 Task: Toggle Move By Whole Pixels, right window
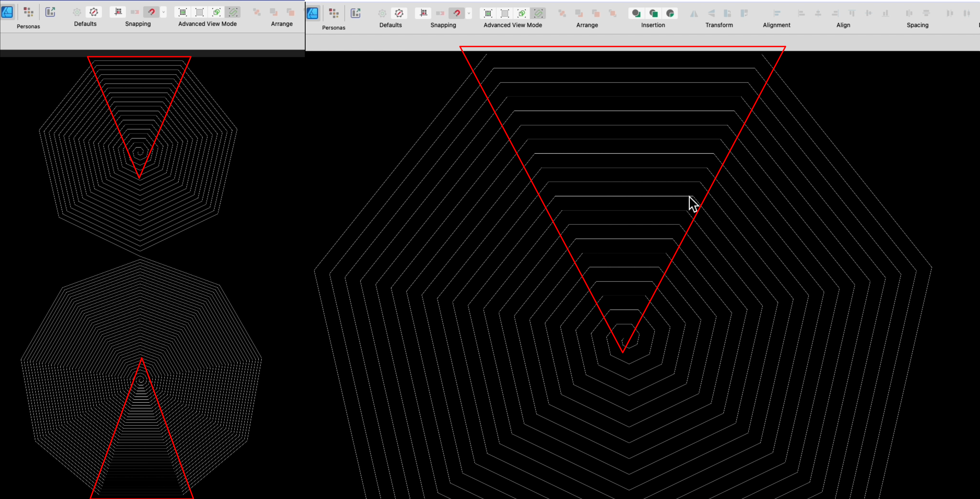(x=440, y=13)
